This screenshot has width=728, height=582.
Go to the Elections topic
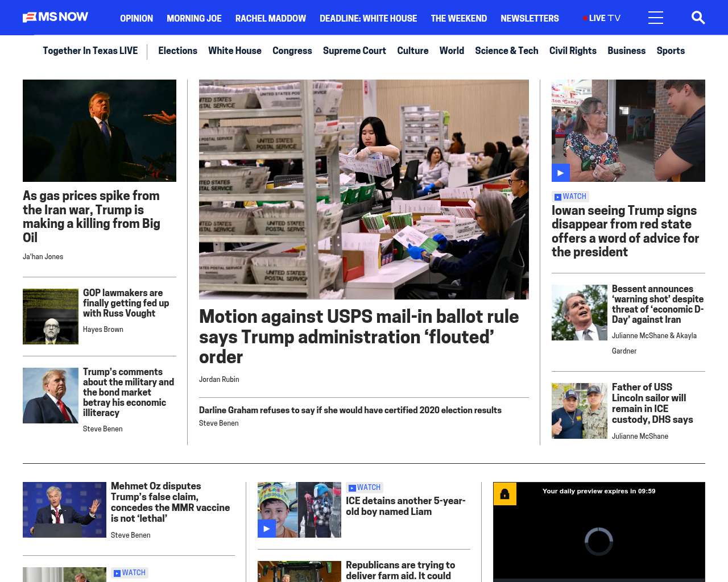(177, 51)
